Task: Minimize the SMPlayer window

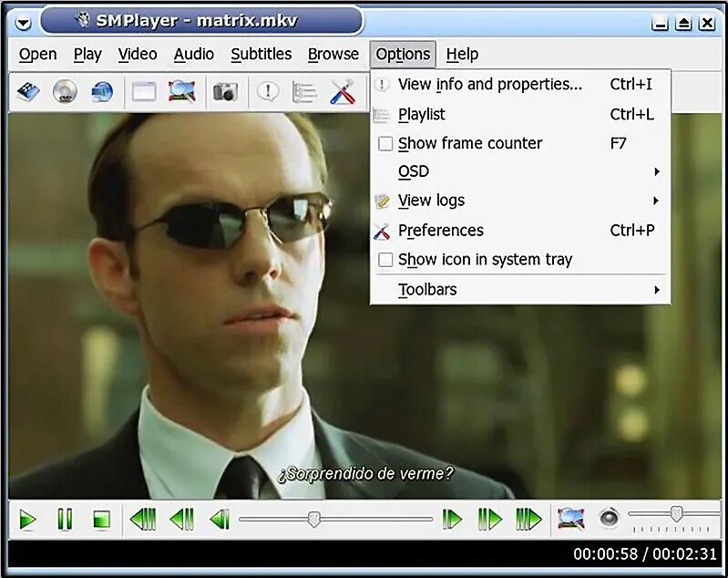Action: [660, 22]
